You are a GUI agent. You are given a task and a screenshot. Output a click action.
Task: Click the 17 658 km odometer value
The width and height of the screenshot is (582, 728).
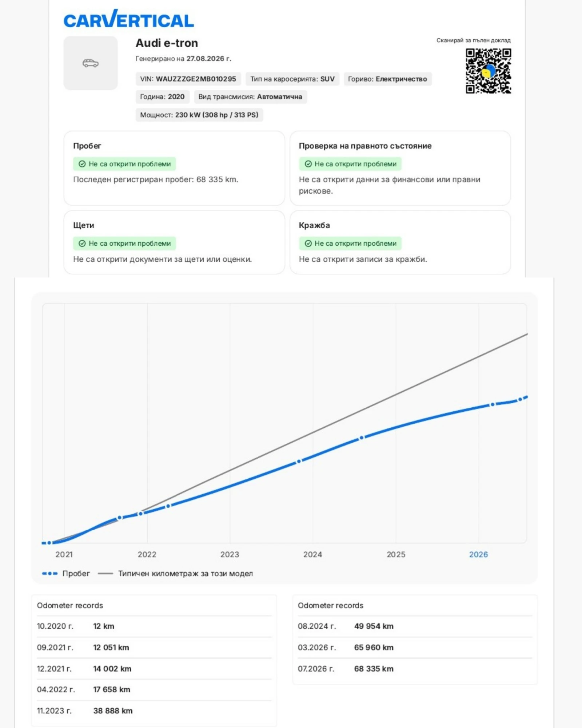tap(112, 689)
